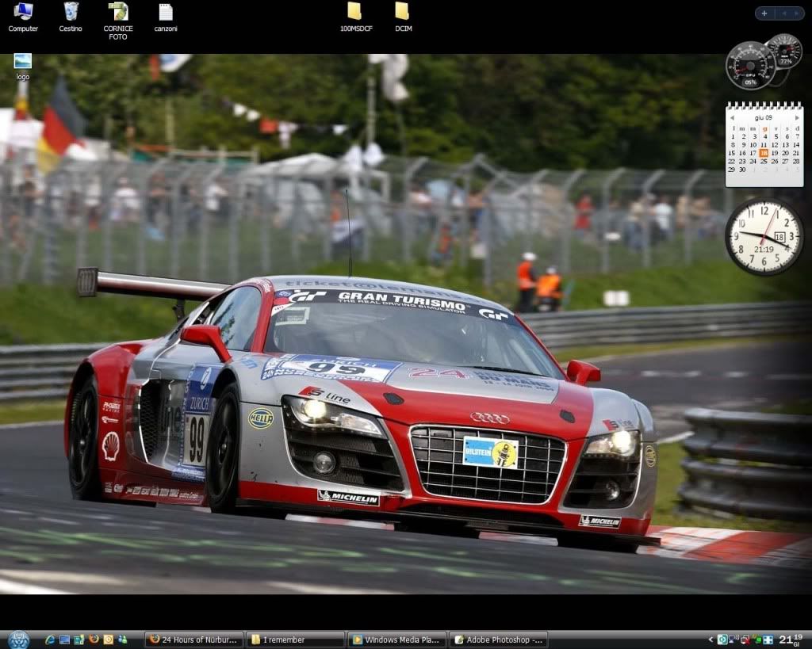
Task: Select the canzoni text file icon
Action: [x=166, y=17]
